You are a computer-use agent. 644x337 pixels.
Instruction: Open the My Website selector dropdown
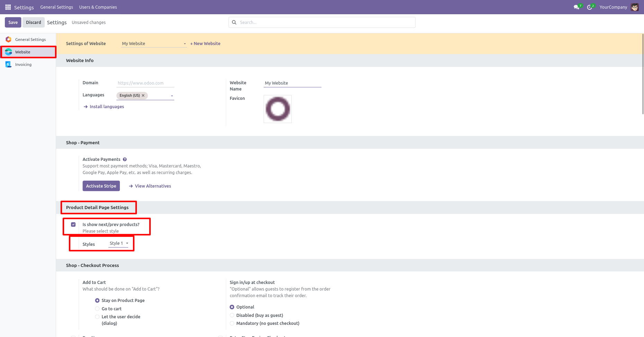[x=154, y=44]
